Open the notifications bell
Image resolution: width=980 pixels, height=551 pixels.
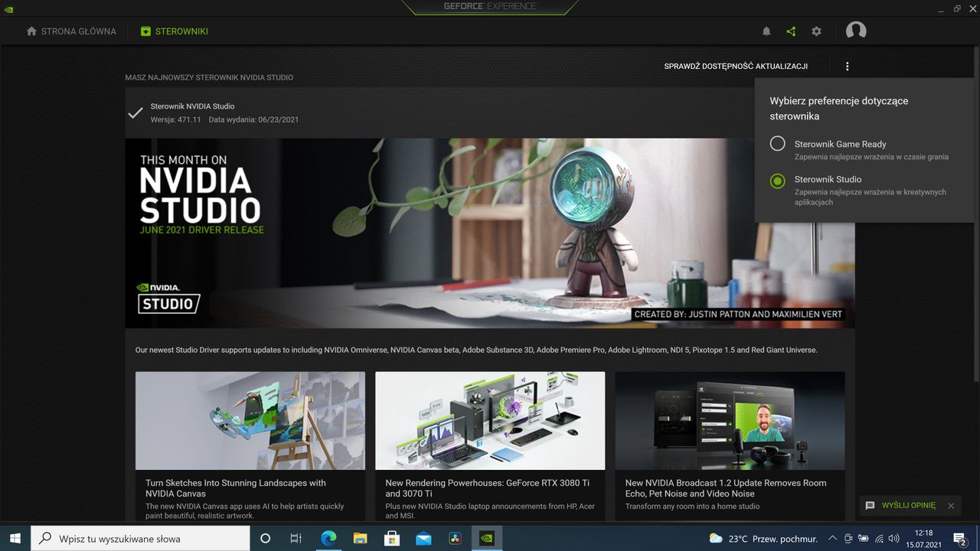coord(766,31)
